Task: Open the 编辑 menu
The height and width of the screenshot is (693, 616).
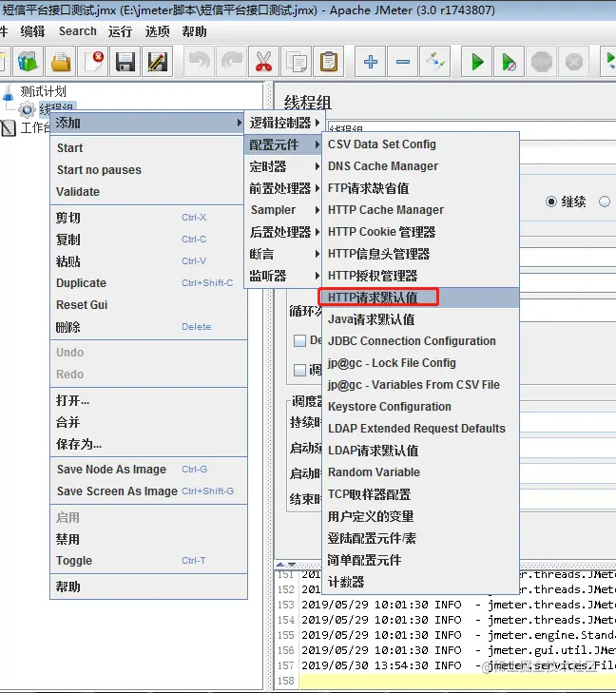Action: coord(32,31)
